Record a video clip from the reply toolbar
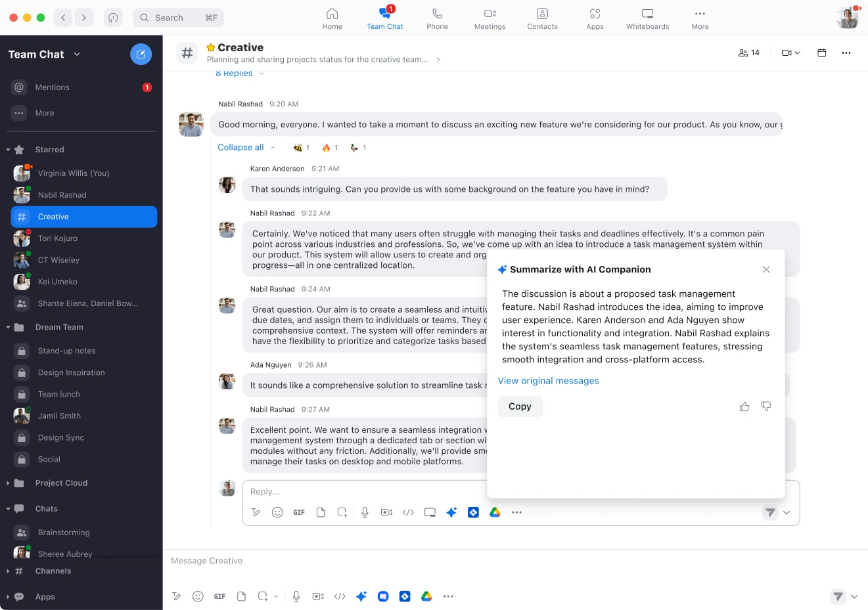This screenshot has height=610, width=868. click(386, 512)
